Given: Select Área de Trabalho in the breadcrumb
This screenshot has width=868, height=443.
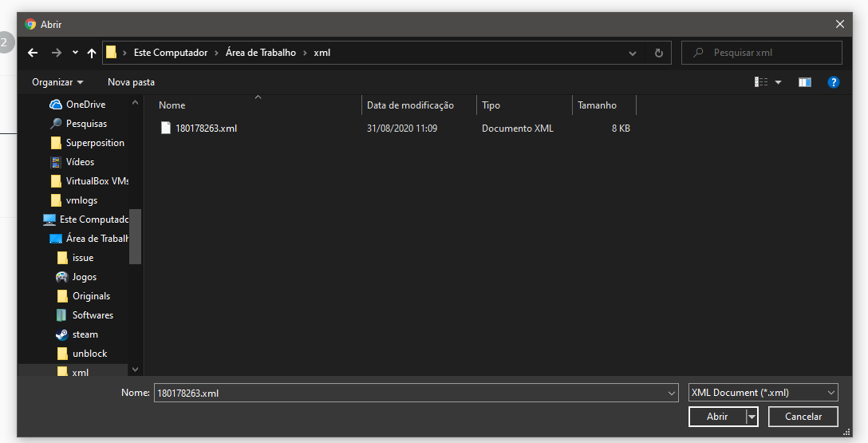Looking at the screenshot, I should (261, 53).
